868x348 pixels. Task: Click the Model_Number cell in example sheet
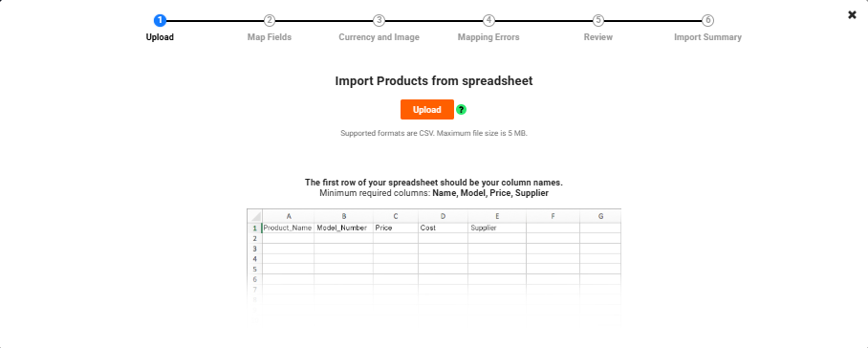[x=343, y=228]
